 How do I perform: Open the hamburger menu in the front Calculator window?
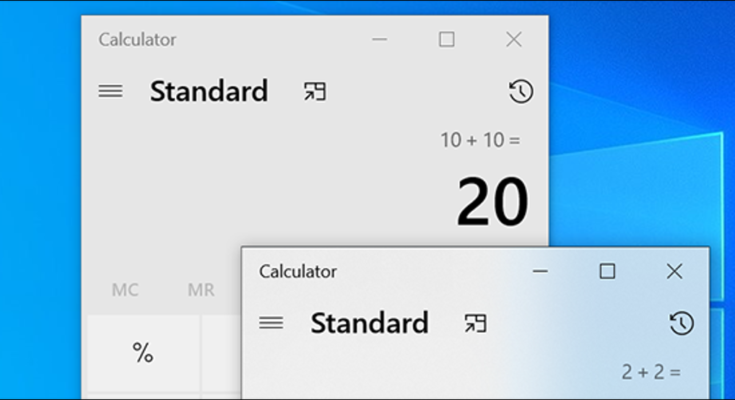coord(271,323)
